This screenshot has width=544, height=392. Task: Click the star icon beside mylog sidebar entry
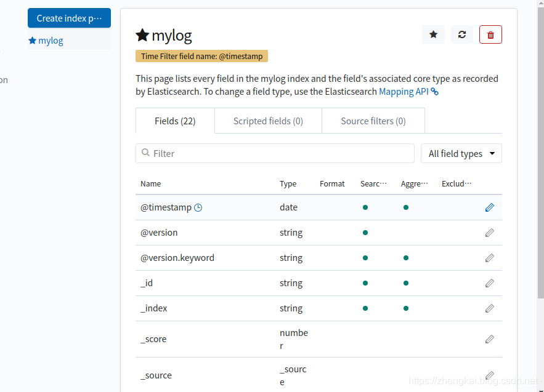pos(32,41)
